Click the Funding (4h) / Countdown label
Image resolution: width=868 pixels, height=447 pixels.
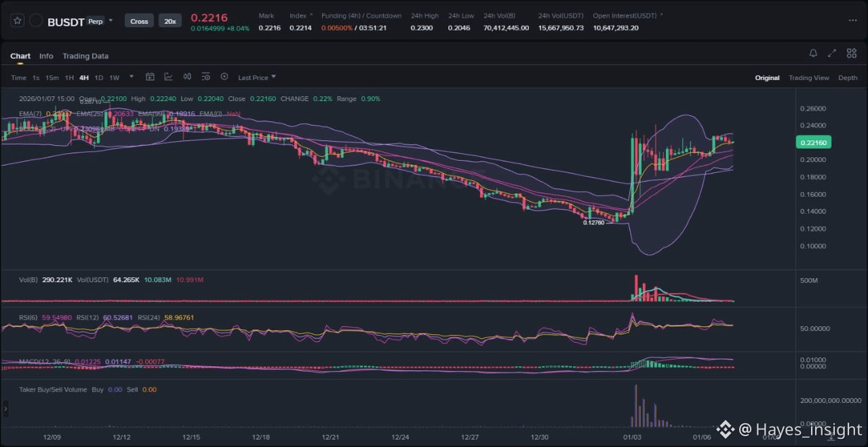(361, 16)
